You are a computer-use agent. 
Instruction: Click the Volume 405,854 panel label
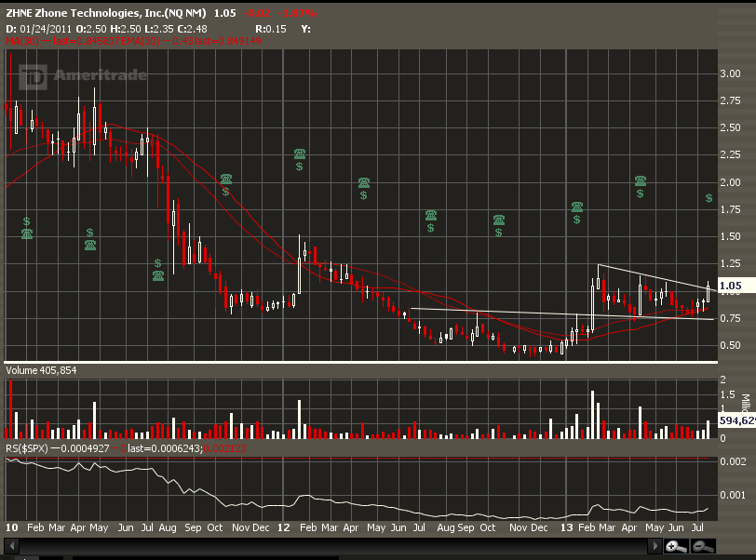tap(42, 370)
